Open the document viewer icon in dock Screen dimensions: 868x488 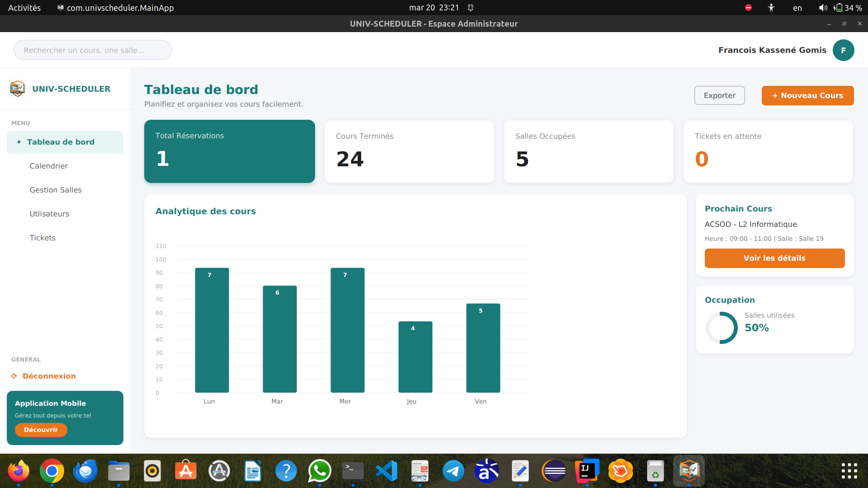pos(420,471)
